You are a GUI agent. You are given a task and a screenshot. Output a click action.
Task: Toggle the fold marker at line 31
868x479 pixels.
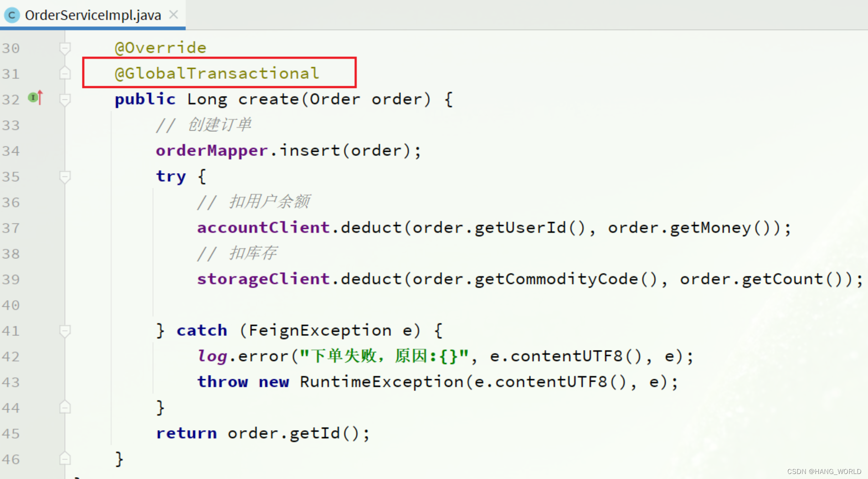click(65, 73)
